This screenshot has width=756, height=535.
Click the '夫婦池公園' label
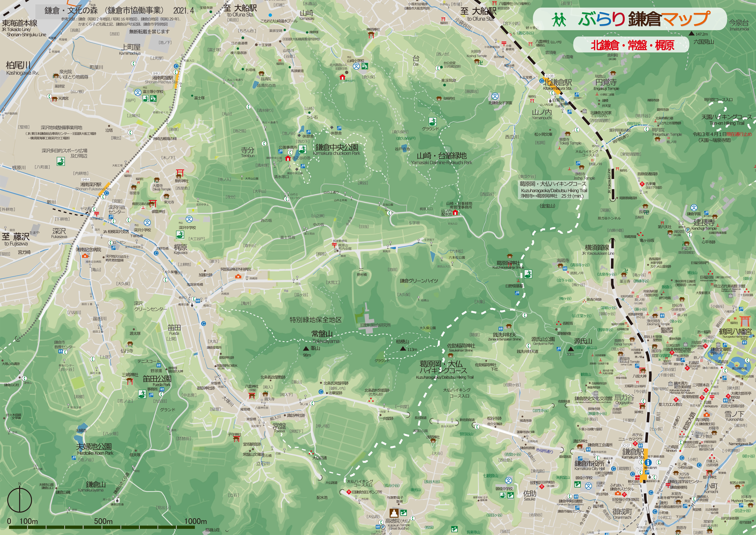point(94,447)
